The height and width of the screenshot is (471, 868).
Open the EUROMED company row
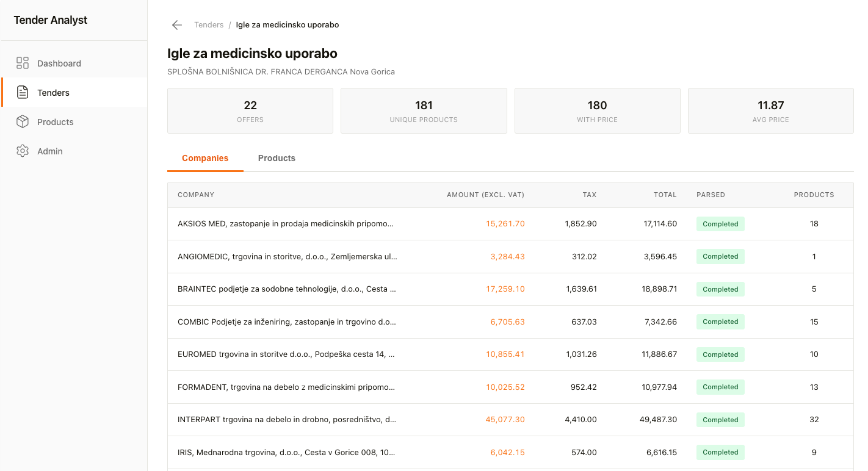[510, 354]
